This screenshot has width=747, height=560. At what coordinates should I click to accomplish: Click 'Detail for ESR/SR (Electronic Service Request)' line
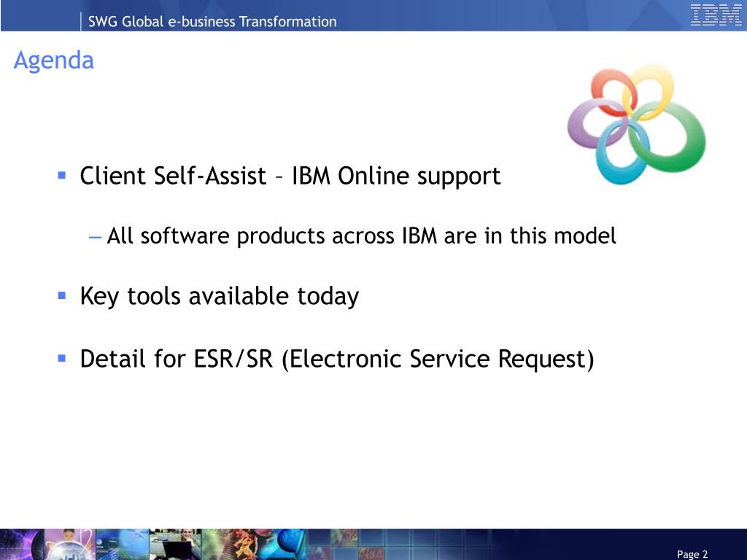[x=337, y=359]
